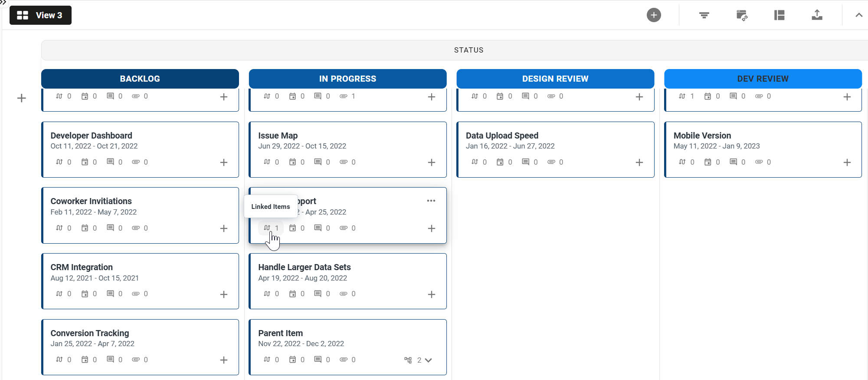Screen dimensions: 868x380
Task: Select the BACKLOG column header
Action: pos(140,79)
